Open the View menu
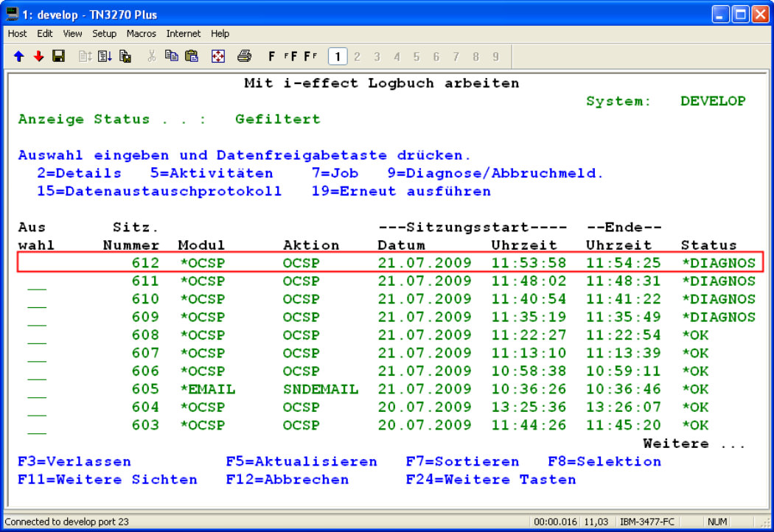The height and width of the screenshot is (532, 774). point(72,34)
